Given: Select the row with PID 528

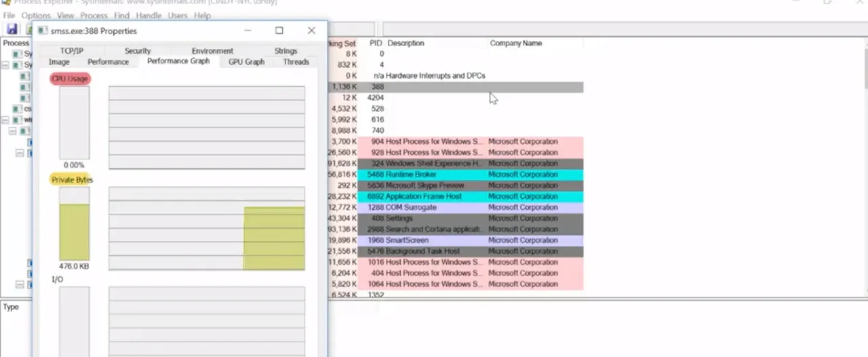Looking at the screenshot, I should click(454, 109).
